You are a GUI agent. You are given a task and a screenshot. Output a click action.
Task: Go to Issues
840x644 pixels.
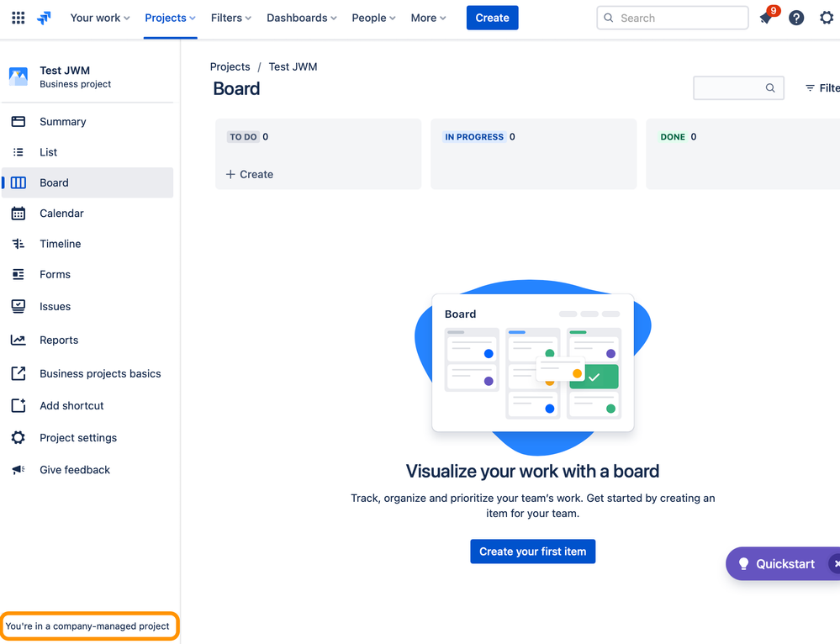pyautogui.click(x=87, y=307)
